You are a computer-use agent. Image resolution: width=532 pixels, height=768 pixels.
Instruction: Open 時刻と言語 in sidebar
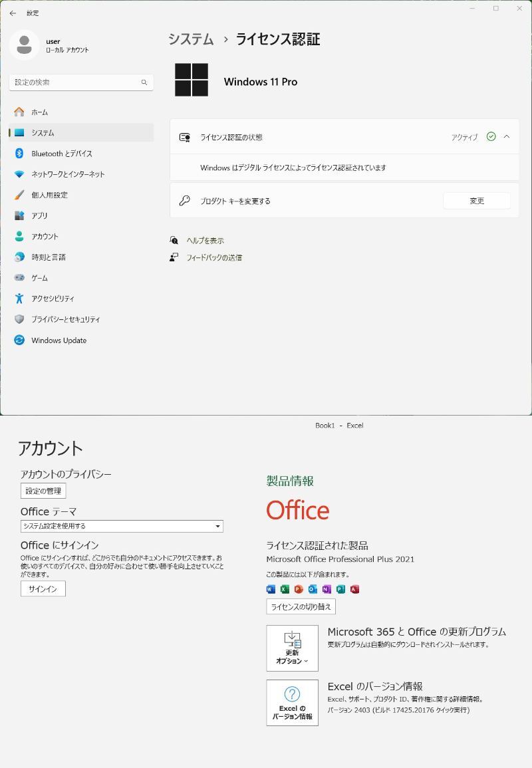81,257
